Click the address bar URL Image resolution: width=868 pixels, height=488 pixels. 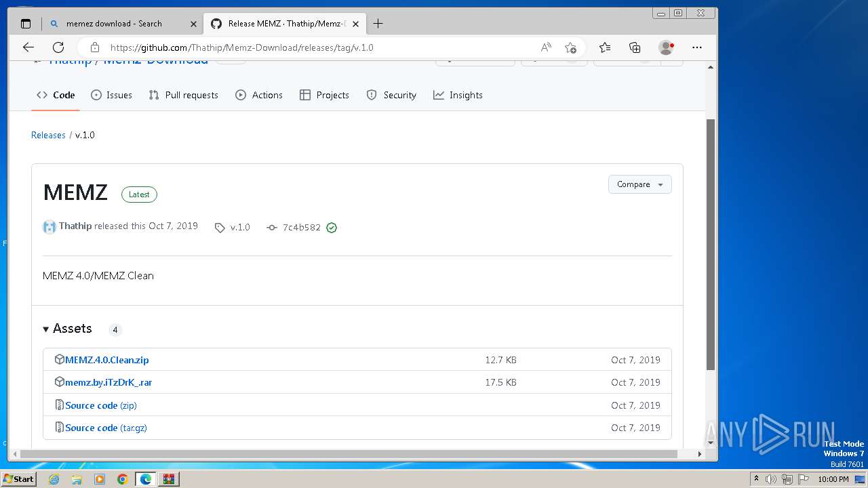pyautogui.click(x=242, y=47)
